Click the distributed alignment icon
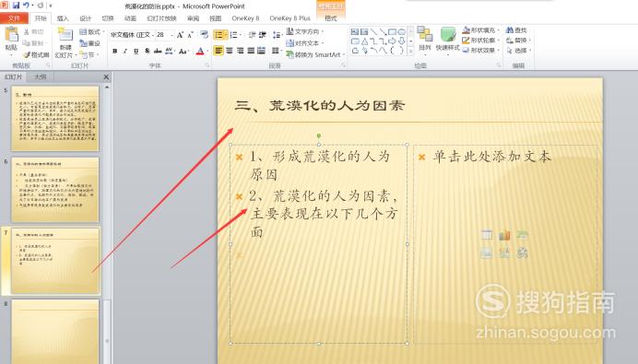 click(x=262, y=51)
